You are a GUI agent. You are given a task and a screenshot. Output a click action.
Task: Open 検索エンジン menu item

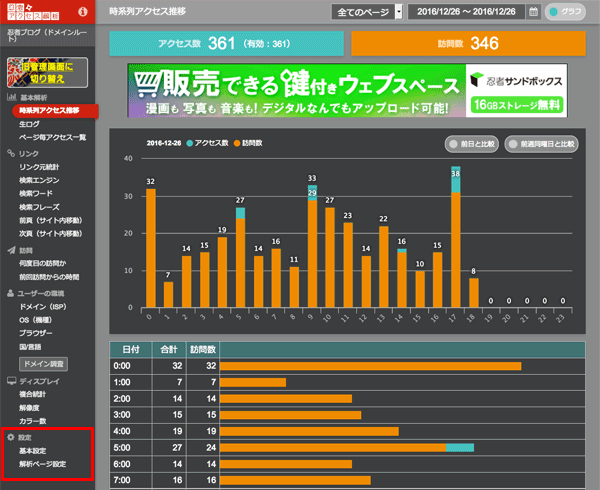[x=39, y=180]
